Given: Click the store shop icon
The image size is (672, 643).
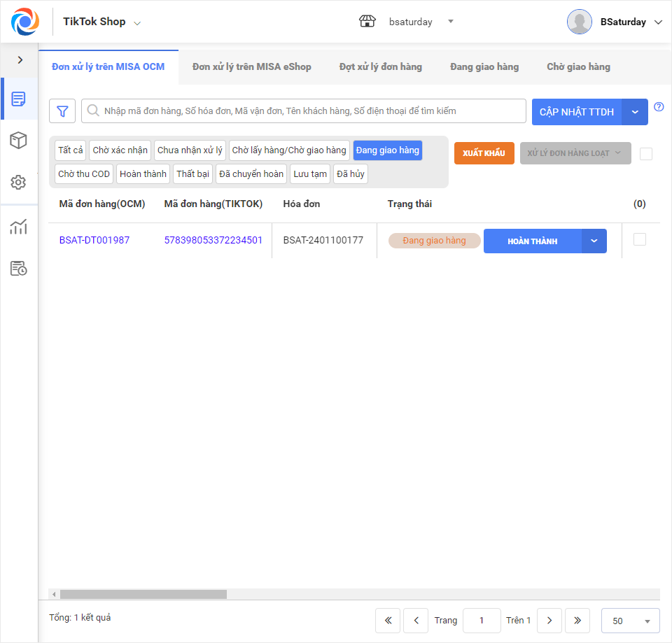Looking at the screenshot, I should pyautogui.click(x=367, y=21).
